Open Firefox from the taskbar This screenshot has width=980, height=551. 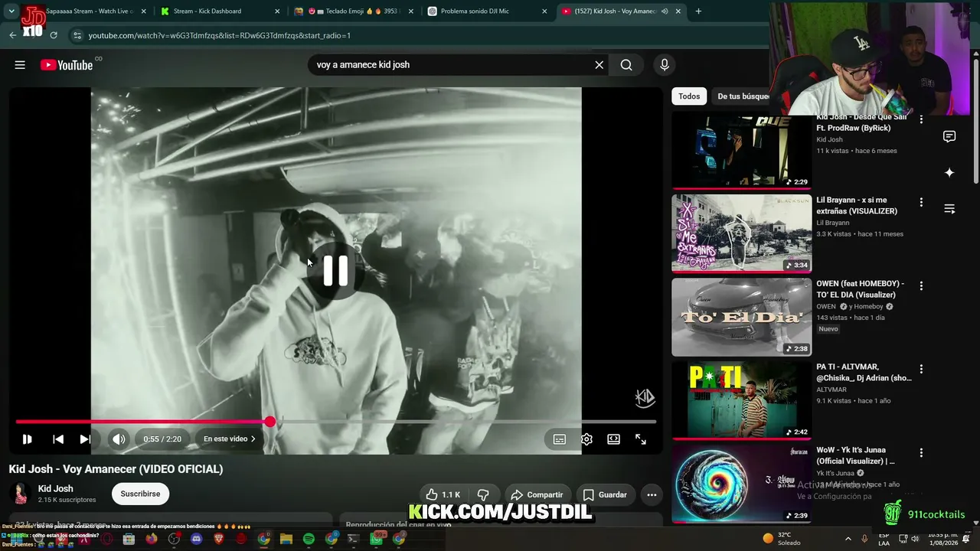(x=152, y=539)
